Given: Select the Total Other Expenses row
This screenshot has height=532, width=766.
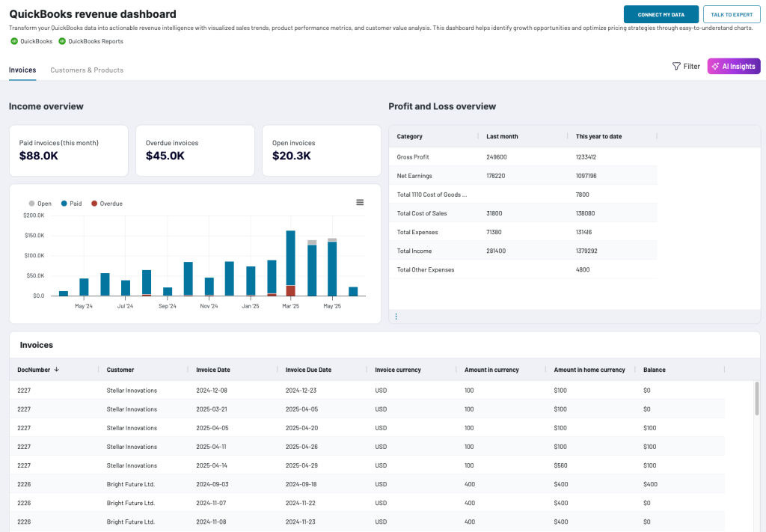Looking at the screenshot, I should coord(523,269).
